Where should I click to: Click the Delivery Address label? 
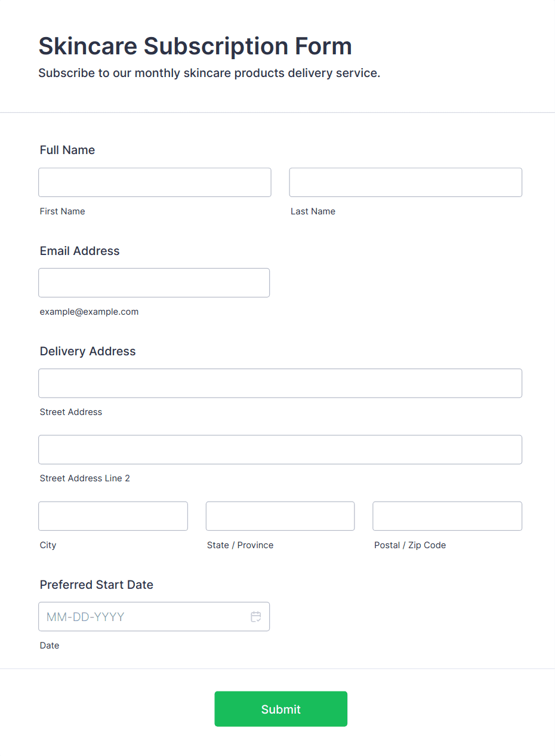(88, 351)
